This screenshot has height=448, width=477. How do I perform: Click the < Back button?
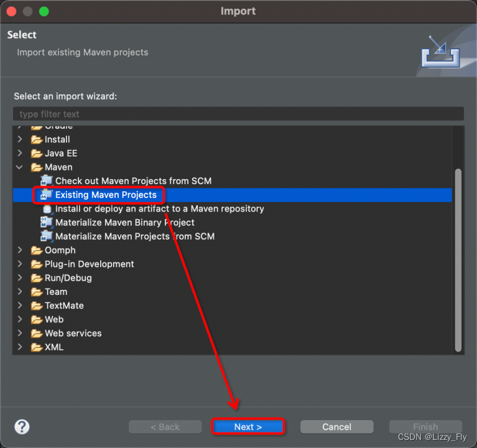pyautogui.click(x=165, y=427)
